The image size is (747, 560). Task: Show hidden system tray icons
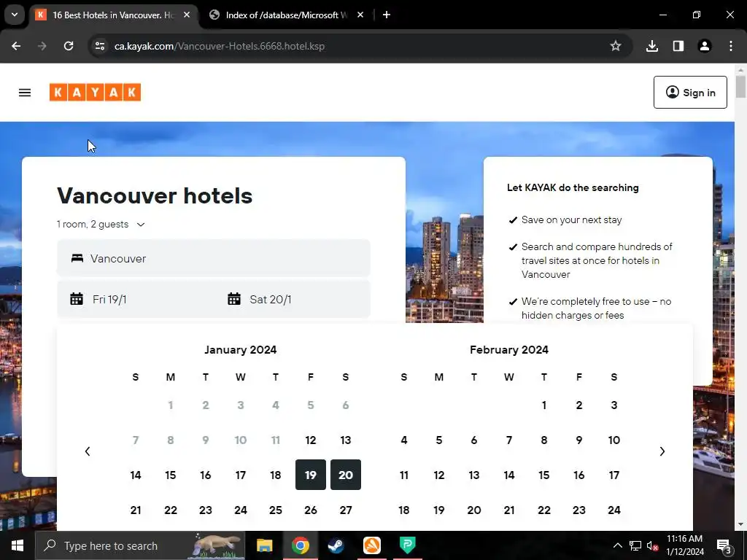[x=617, y=545]
